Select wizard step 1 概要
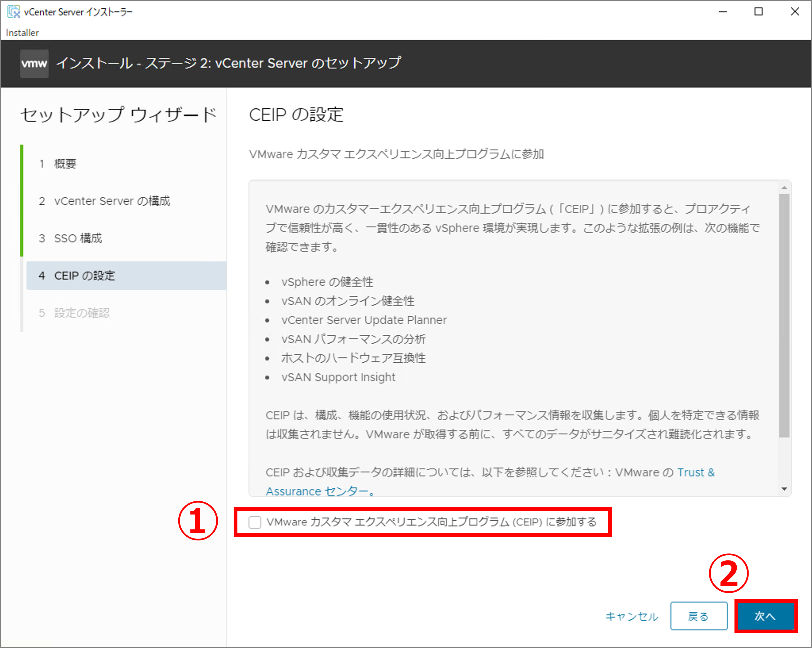The image size is (812, 648). coord(58,164)
